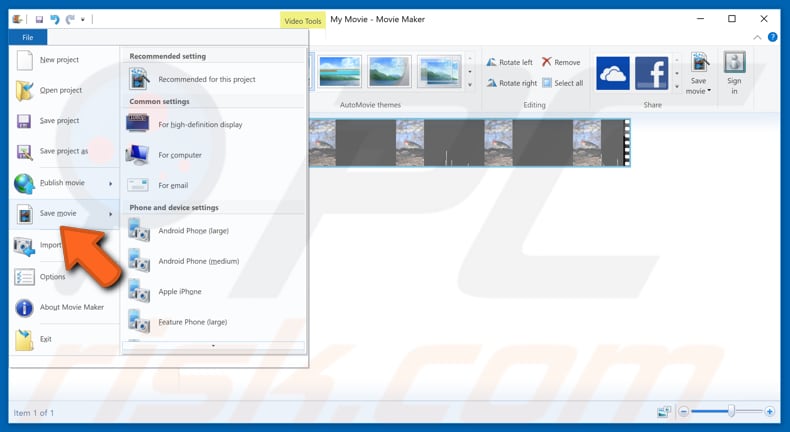Collapse the ribbon with the caret

[757, 37]
